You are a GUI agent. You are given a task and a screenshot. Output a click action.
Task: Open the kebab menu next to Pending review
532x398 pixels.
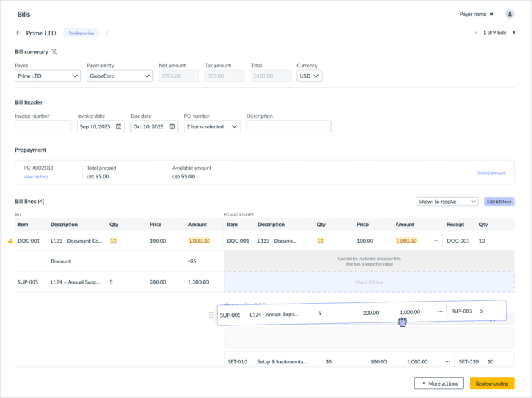pyautogui.click(x=107, y=33)
